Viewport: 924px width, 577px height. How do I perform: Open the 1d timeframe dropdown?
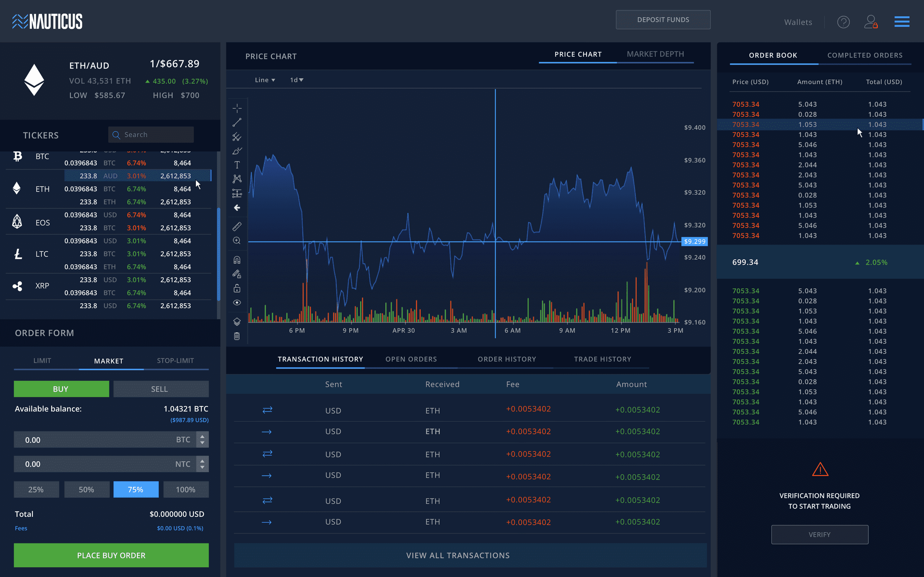pos(296,80)
